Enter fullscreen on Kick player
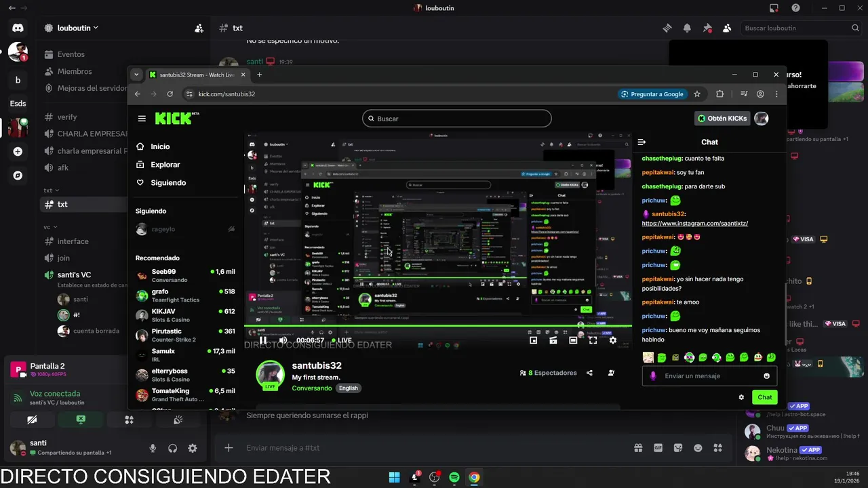Image resolution: width=868 pixels, height=488 pixels. (593, 340)
